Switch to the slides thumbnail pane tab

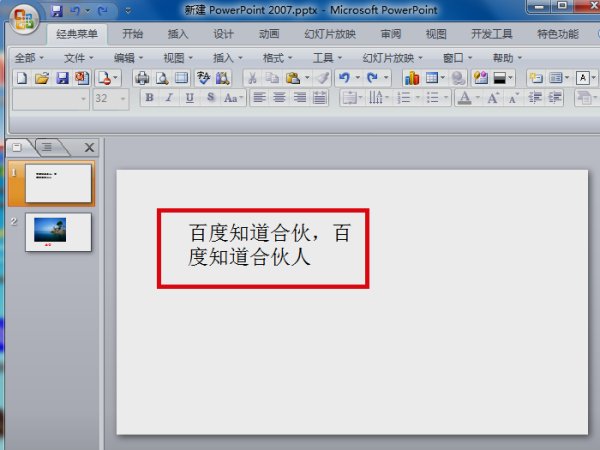click(x=17, y=147)
